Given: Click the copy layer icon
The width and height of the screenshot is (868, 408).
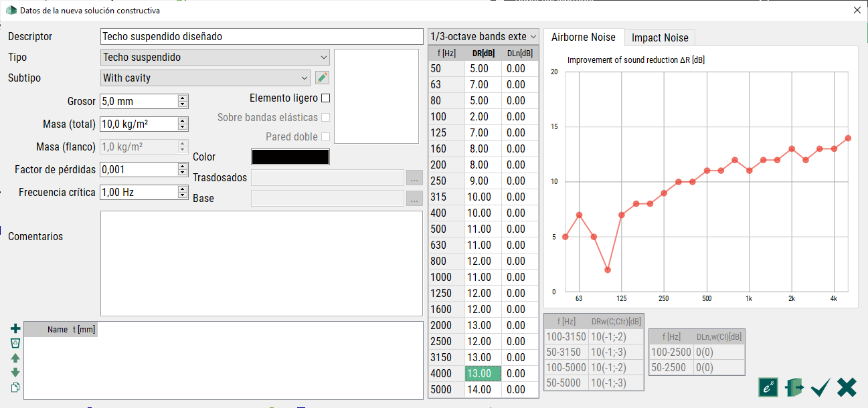Looking at the screenshot, I should [15, 387].
